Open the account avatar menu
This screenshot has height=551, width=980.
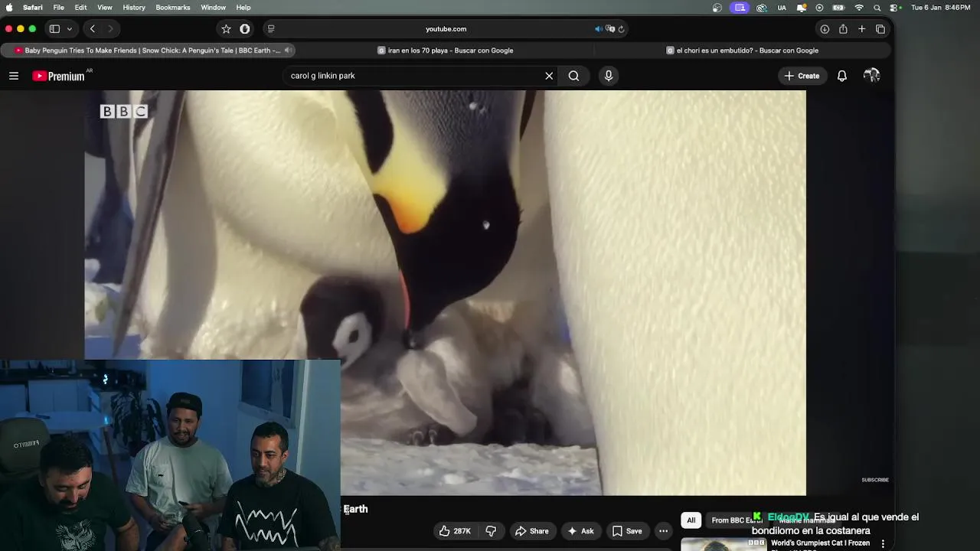871,76
